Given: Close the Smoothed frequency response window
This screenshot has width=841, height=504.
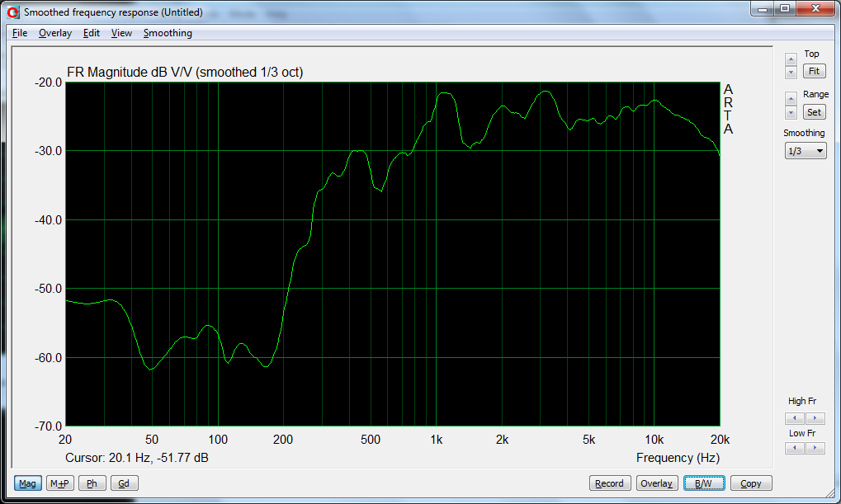Looking at the screenshot, I should [x=815, y=8].
